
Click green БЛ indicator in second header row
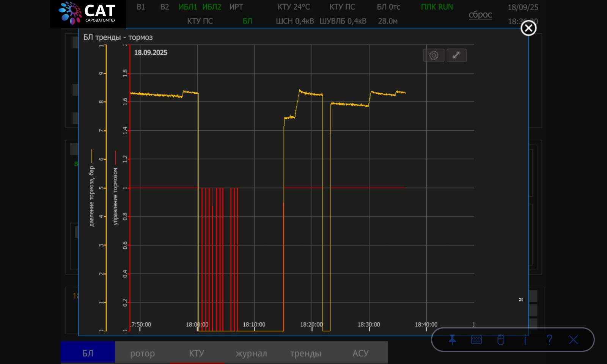[x=247, y=21]
